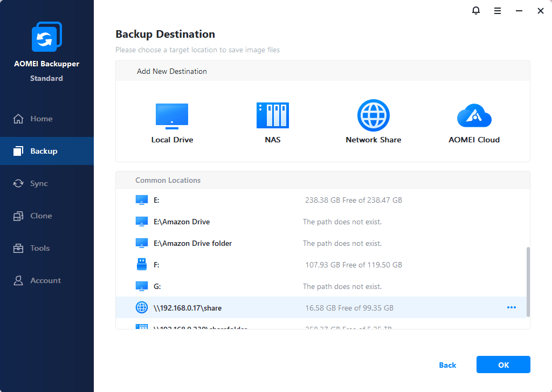Open more options for 192.168.0.17 share

pos(511,308)
